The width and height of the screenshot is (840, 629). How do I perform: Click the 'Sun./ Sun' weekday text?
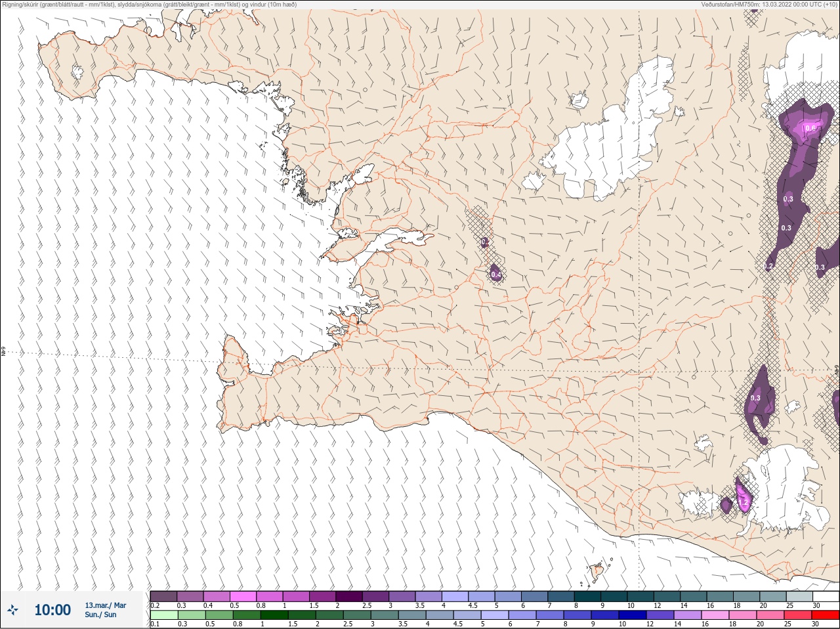[100, 615]
